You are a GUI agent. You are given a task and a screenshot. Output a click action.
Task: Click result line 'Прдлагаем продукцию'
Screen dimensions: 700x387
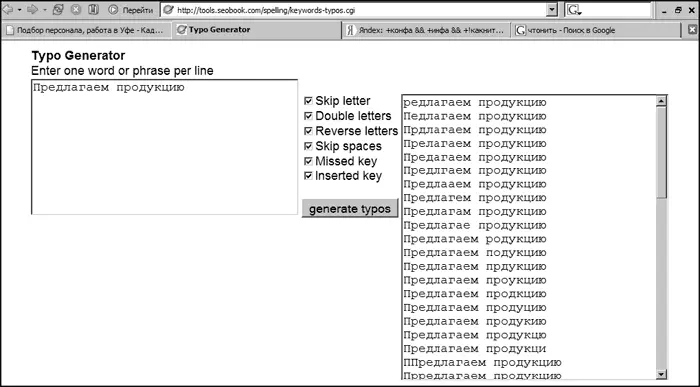coord(475,130)
